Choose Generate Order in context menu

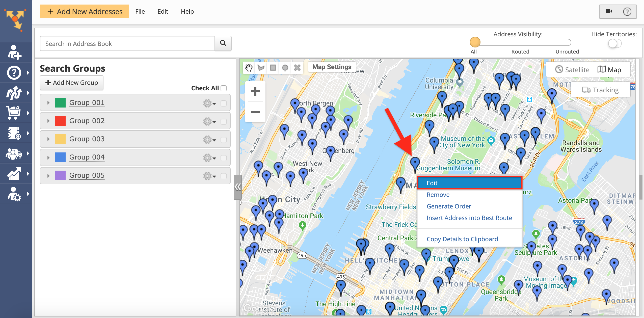tap(449, 206)
